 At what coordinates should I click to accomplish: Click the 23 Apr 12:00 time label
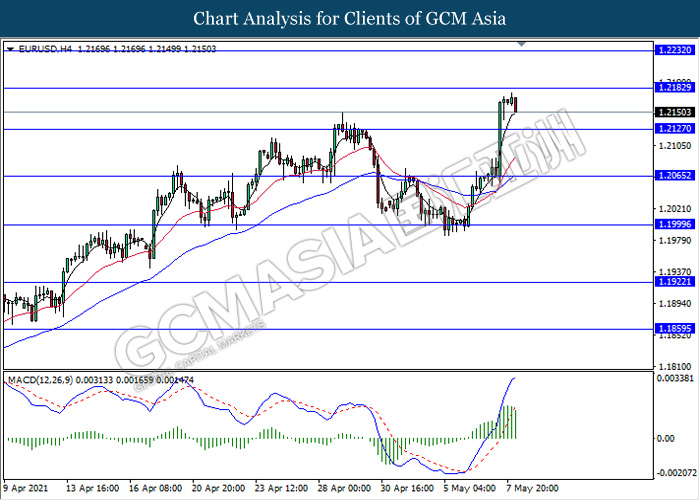point(282,488)
